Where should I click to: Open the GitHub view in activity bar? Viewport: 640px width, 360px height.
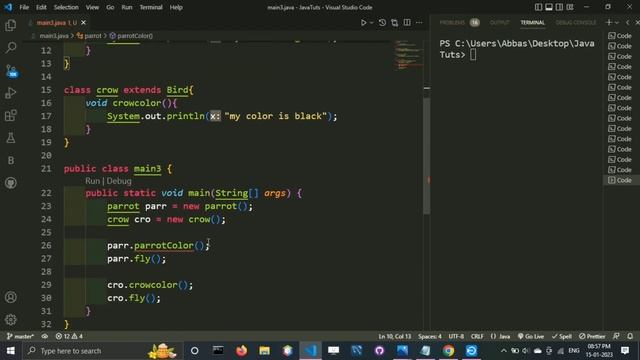point(11,183)
